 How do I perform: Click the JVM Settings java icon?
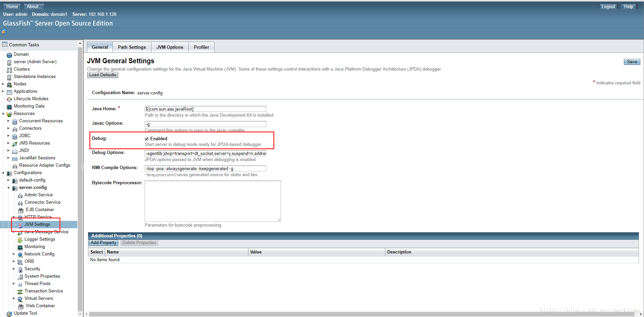coord(20,225)
